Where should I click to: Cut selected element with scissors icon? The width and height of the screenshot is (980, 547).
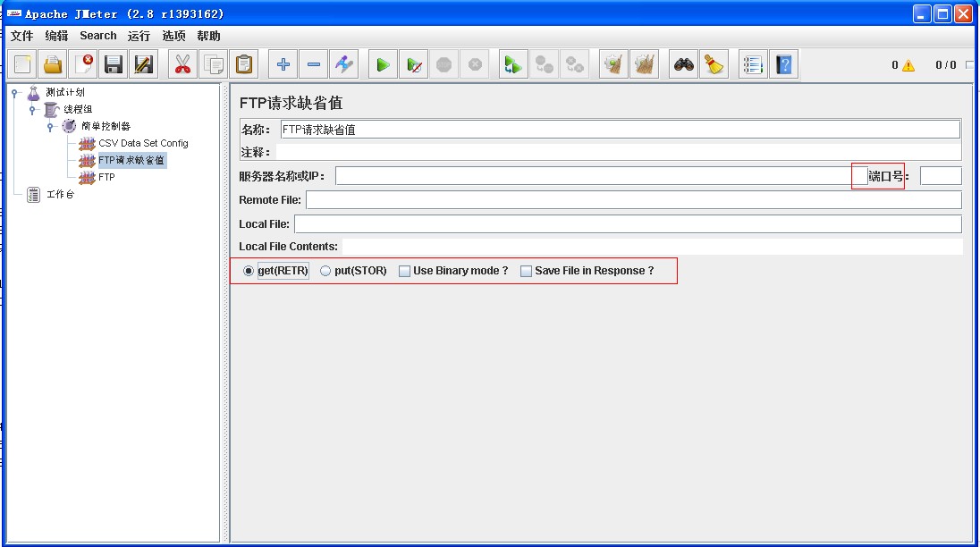[x=182, y=64]
